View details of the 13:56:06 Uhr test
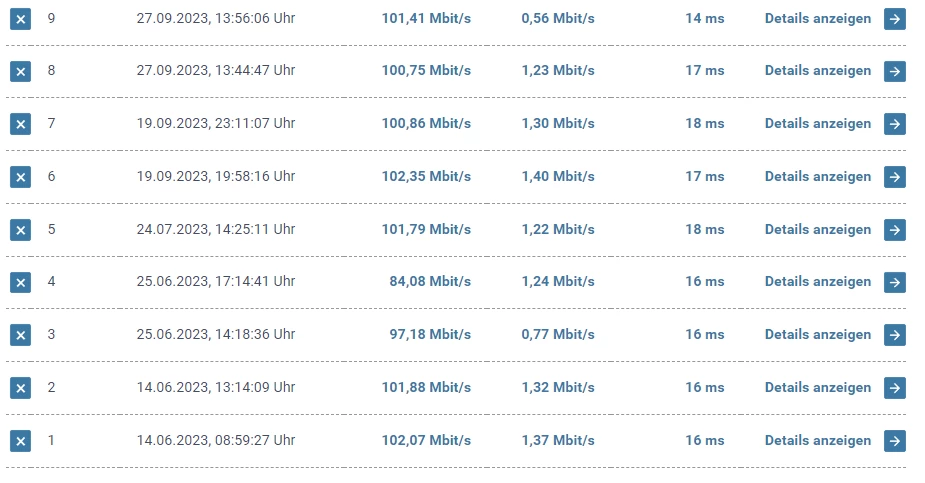This screenshot has width=925, height=483. pyautogui.click(x=817, y=18)
